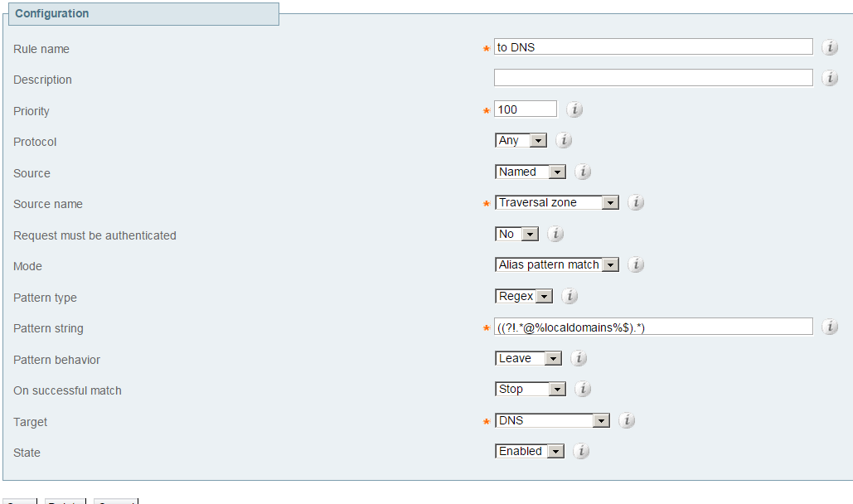Open info icon for Pattern behavior
The image size is (853, 504).
click(579, 358)
